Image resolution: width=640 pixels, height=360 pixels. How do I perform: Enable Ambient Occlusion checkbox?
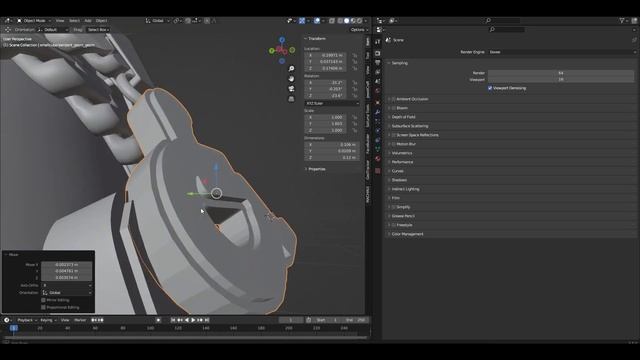[x=394, y=99]
